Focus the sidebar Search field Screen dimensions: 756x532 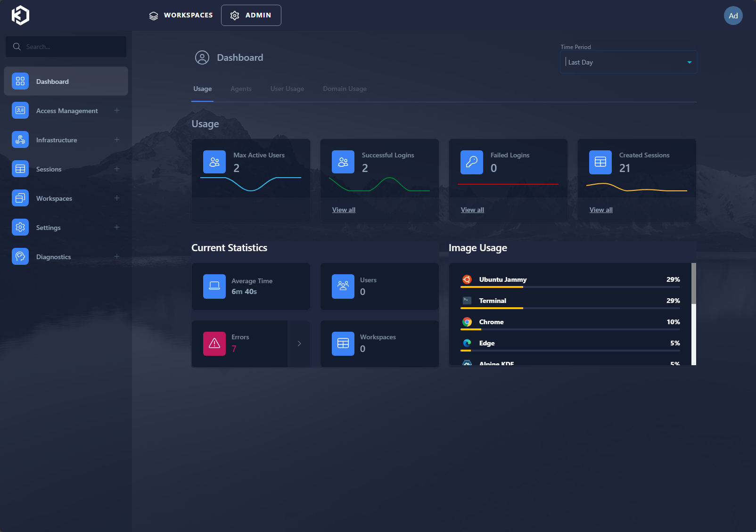66,47
